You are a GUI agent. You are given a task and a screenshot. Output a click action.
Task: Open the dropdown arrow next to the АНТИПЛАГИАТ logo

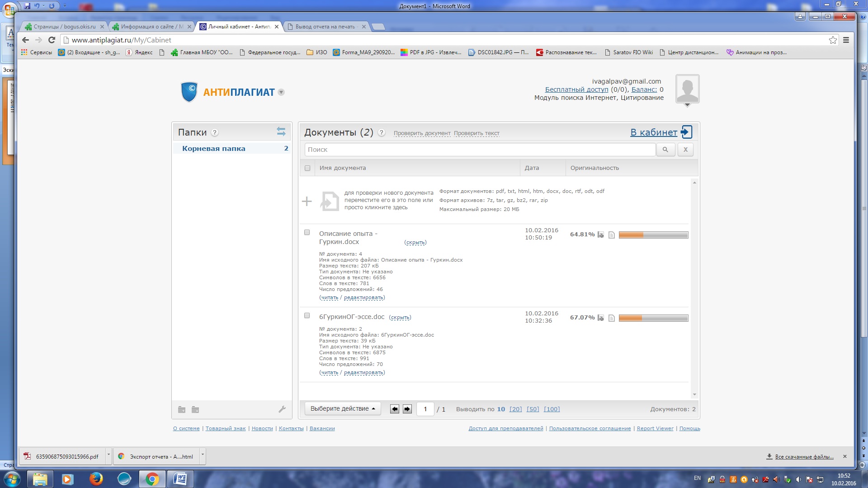(281, 92)
